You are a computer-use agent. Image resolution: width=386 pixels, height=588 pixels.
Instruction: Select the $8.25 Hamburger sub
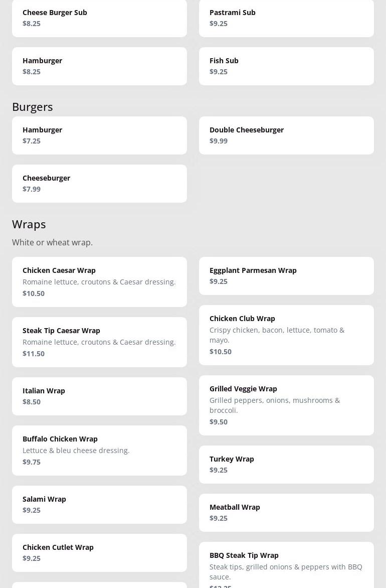tap(99, 66)
